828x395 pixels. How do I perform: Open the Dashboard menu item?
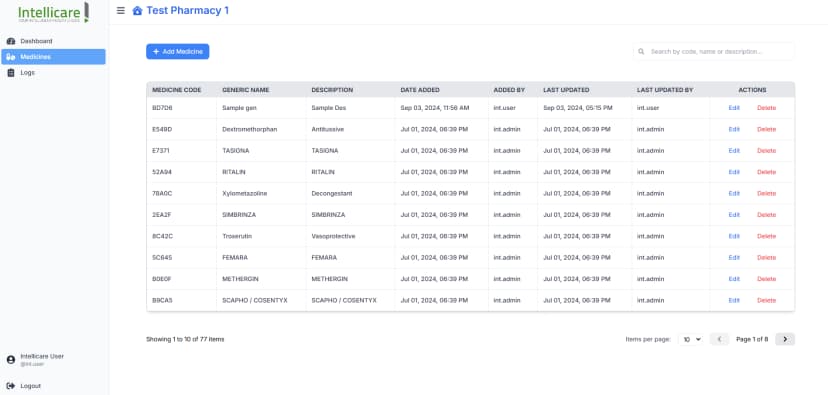(53, 41)
